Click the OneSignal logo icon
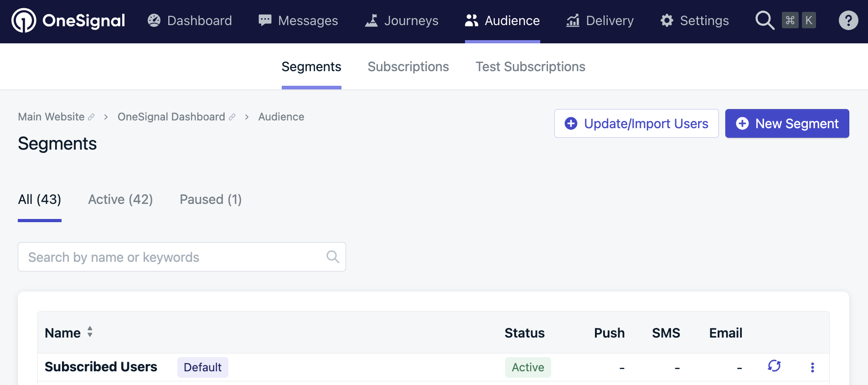Screen dimensions: 868x385 24,21
